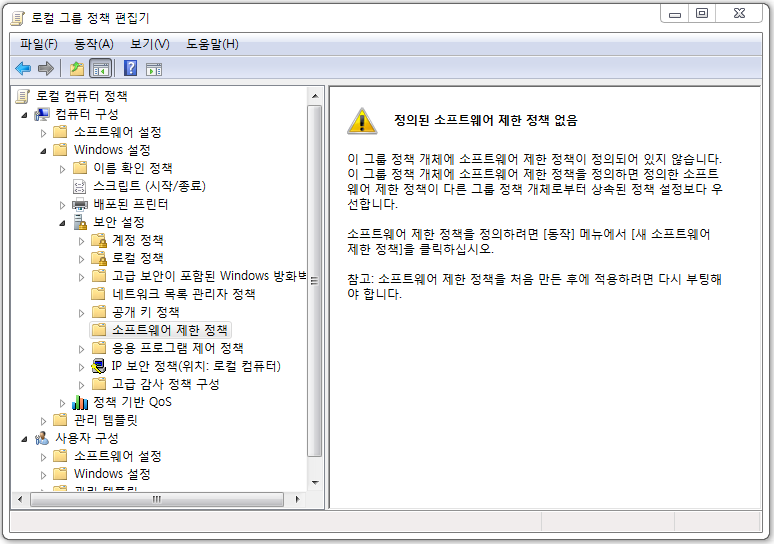Image resolution: width=774 pixels, height=544 pixels.
Task: Click the tree's vertical scrollbar down arrow
Action: point(315,483)
